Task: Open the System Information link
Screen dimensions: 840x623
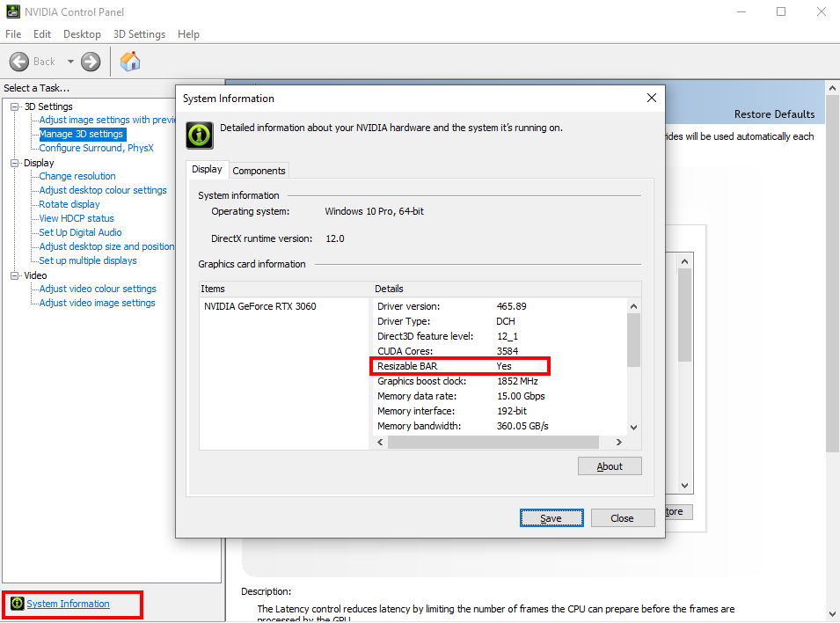Action: pos(68,604)
